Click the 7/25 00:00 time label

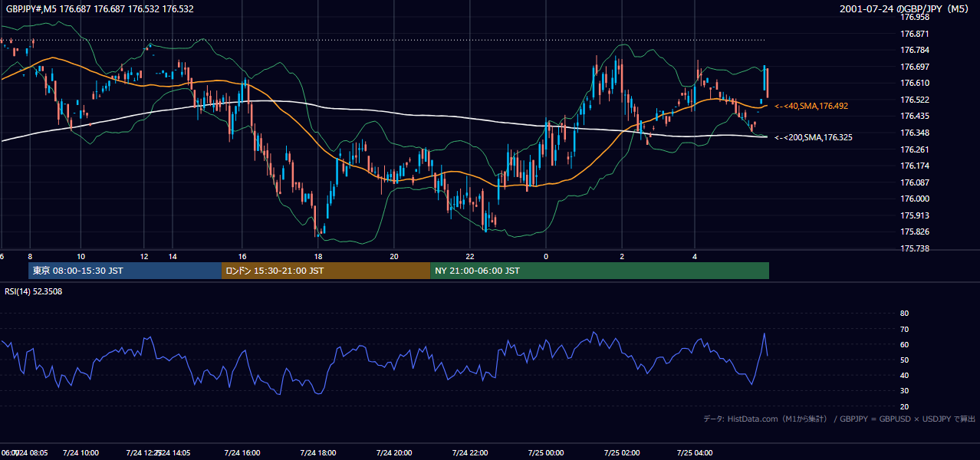pos(545,452)
